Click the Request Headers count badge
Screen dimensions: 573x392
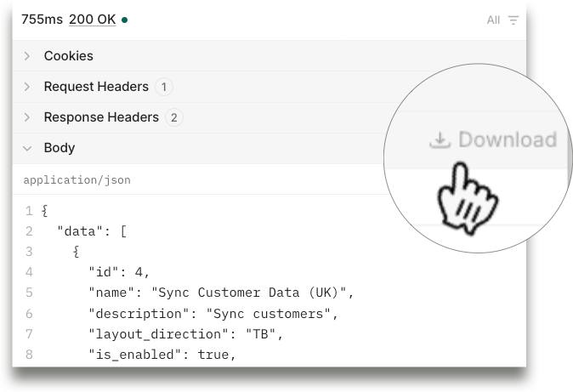(163, 87)
